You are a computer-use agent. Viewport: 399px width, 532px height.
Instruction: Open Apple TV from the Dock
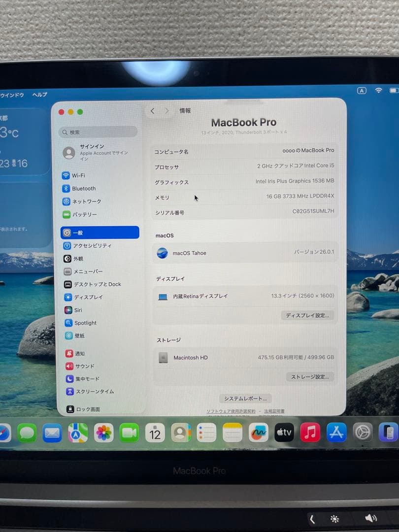click(x=284, y=432)
